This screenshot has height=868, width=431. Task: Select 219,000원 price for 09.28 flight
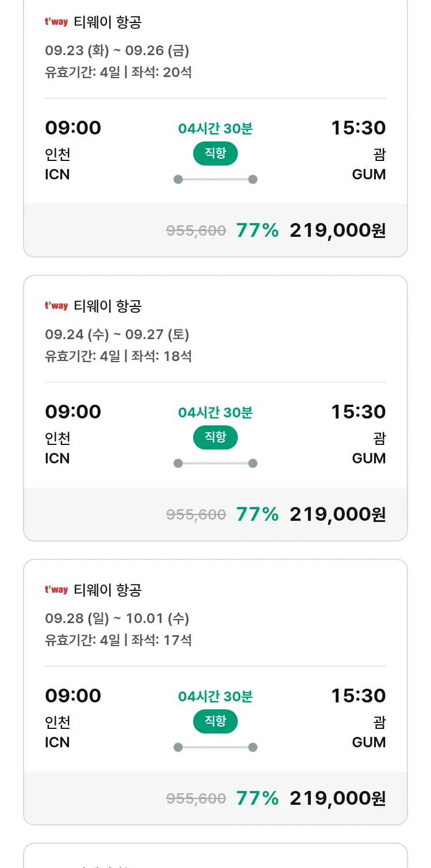(x=337, y=798)
